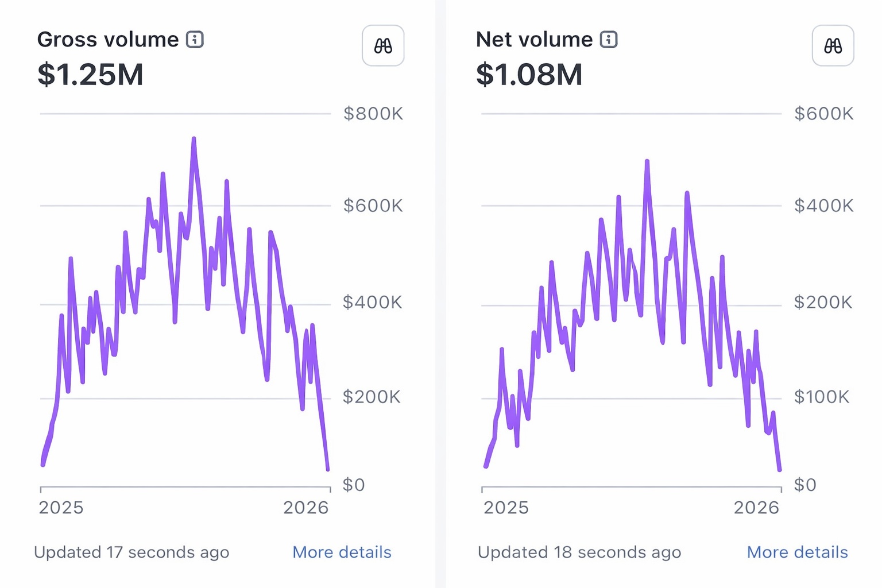Open the binoculars explore button for Gross volume
This screenshot has height=588, width=882.
383,46
